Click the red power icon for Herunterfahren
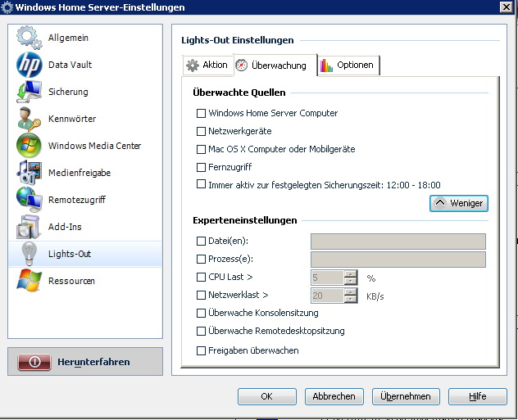This screenshot has width=518, height=420. (34, 362)
